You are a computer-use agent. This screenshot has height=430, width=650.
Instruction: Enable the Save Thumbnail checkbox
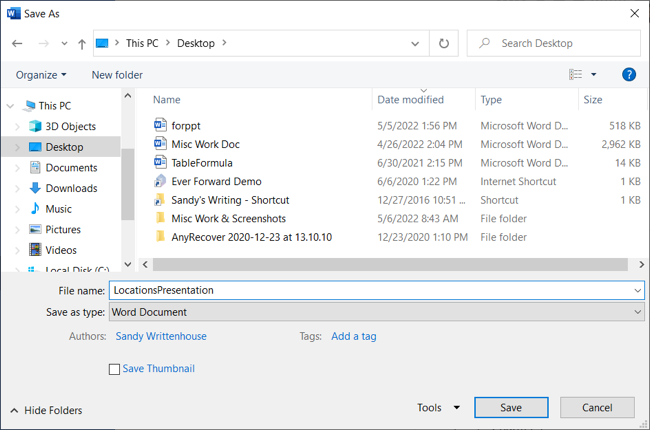[x=114, y=369]
